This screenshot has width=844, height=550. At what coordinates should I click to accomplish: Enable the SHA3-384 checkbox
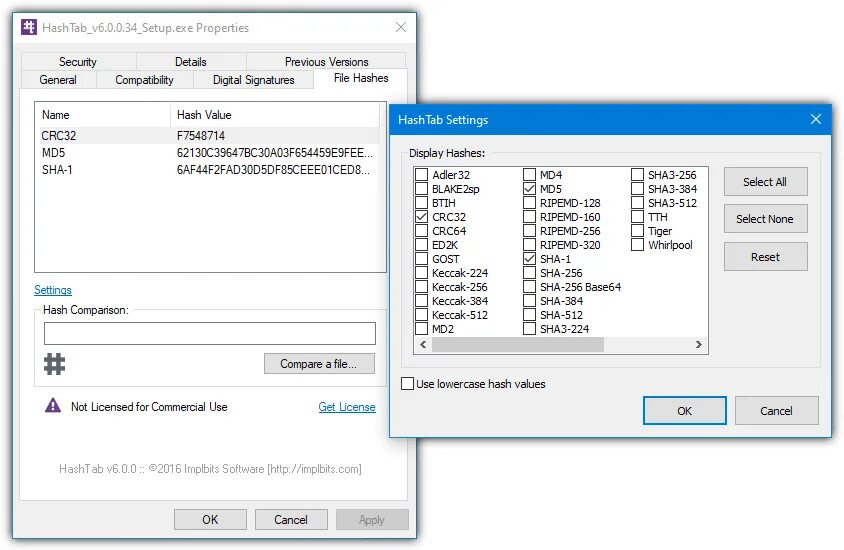[637, 188]
